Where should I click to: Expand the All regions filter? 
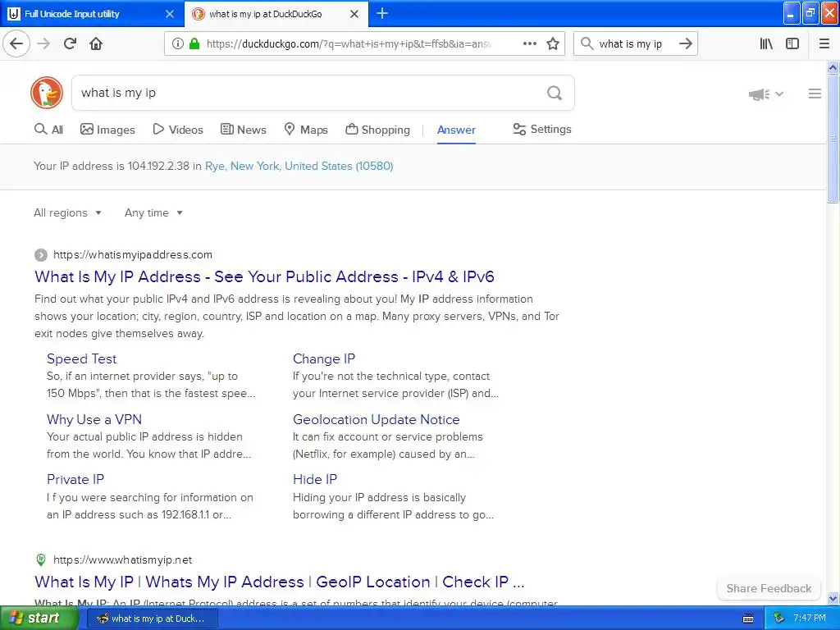tap(67, 212)
